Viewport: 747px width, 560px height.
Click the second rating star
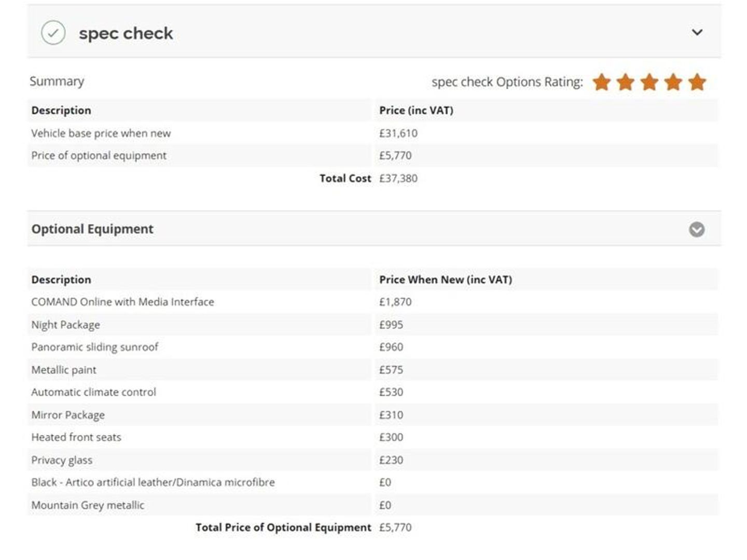pyautogui.click(x=626, y=82)
